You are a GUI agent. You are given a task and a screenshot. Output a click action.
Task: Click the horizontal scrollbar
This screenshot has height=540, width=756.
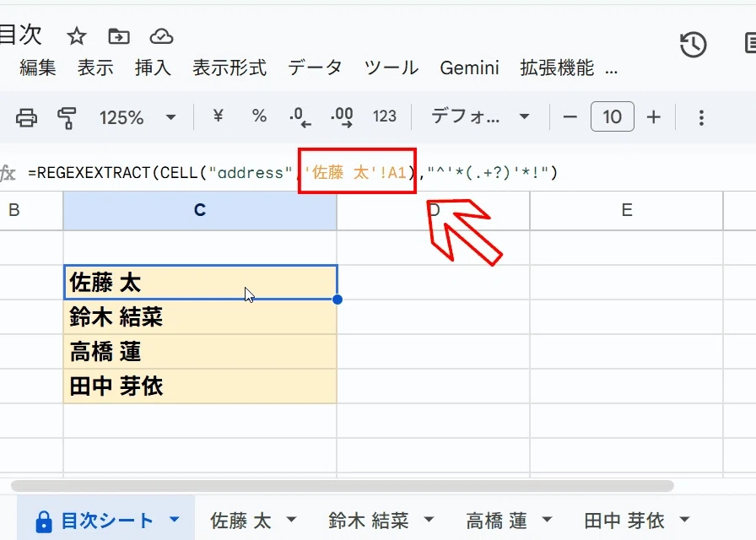click(x=343, y=485)
